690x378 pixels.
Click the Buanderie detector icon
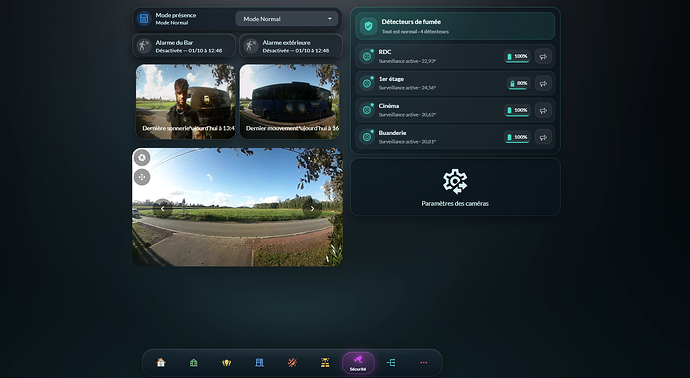click(367, 137)
